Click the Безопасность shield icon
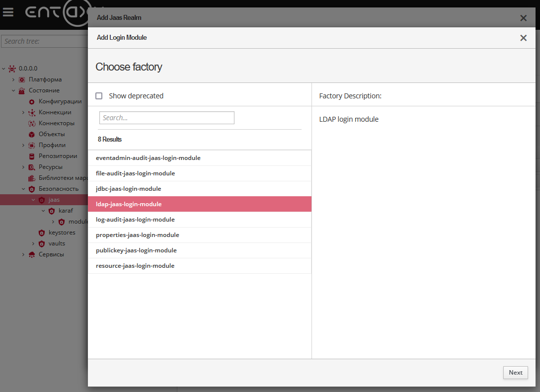Viewport: 540px width, 392px height. (x=31, y=188)
